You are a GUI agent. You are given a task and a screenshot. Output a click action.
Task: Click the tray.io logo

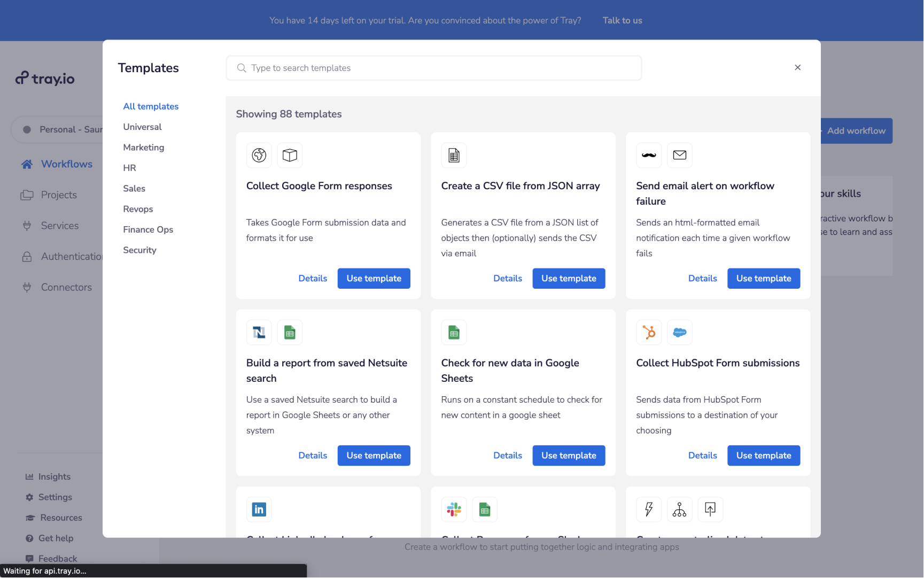(45, 79)
